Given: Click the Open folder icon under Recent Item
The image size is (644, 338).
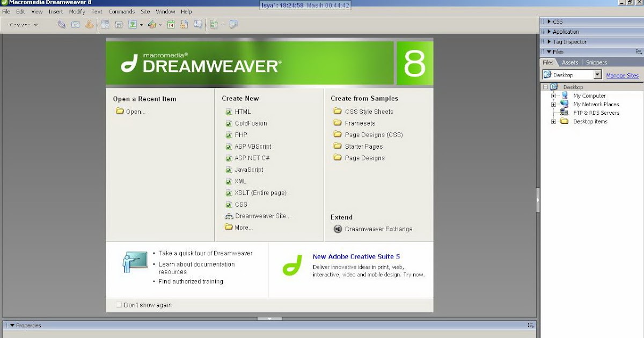Looking at the screenshot, I should pos(120,112).
